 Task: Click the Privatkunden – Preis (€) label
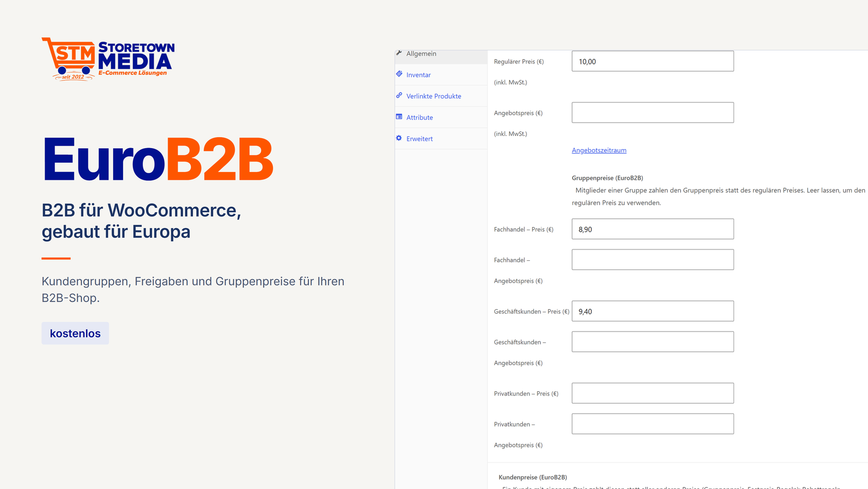point(526,393)
